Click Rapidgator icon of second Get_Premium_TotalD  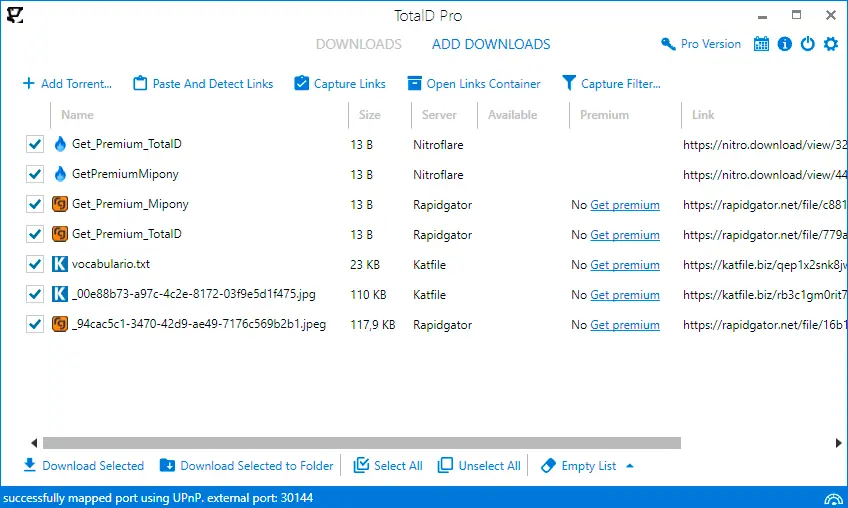pyautogui.click(x=59, y=234)
